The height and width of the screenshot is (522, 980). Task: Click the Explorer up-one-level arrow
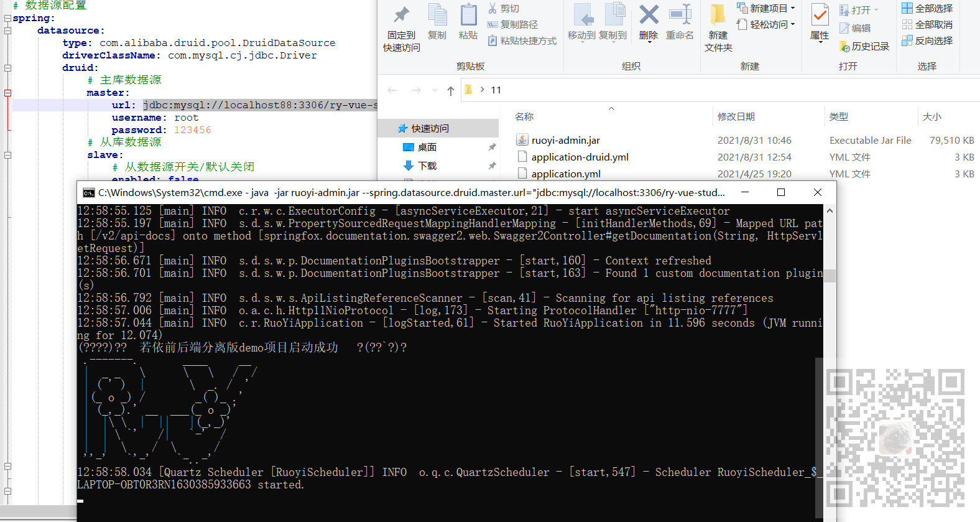(451, 91)
